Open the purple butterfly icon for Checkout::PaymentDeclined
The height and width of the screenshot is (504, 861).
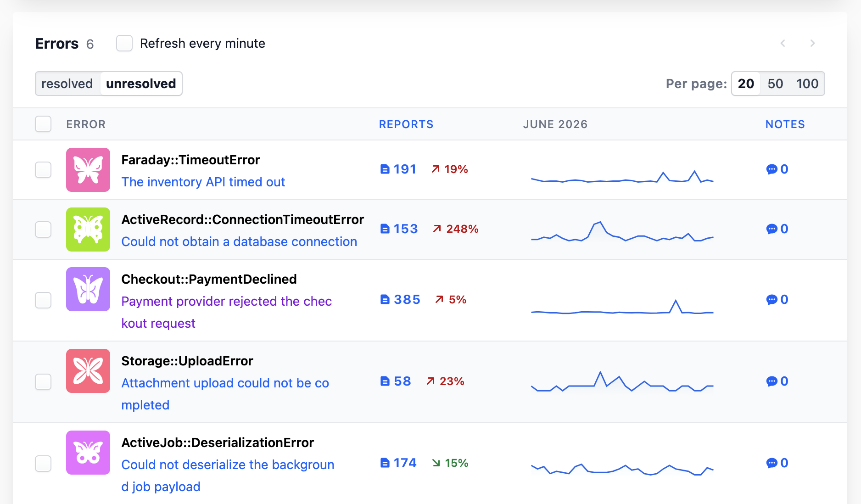pyautogui.click(x=88, y=289)
